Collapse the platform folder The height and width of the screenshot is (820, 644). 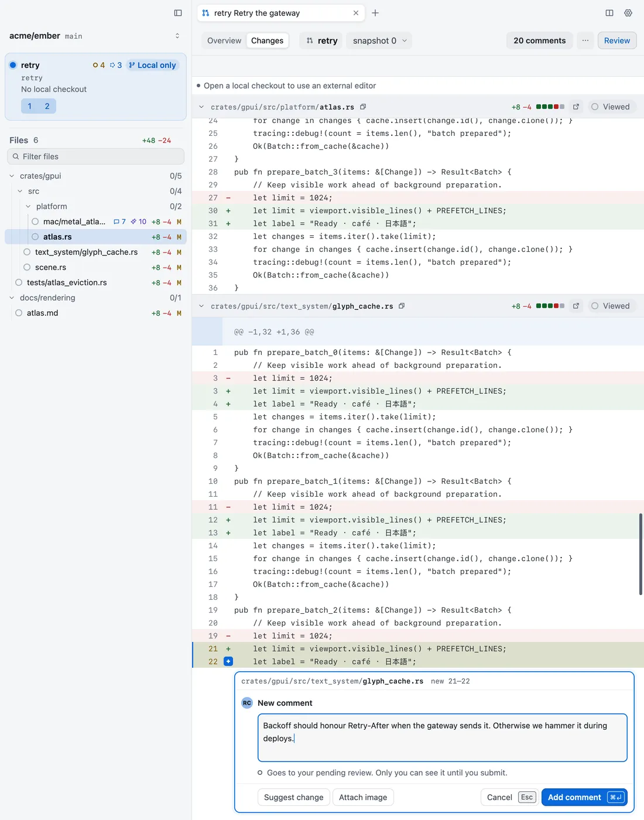point(28,206)
